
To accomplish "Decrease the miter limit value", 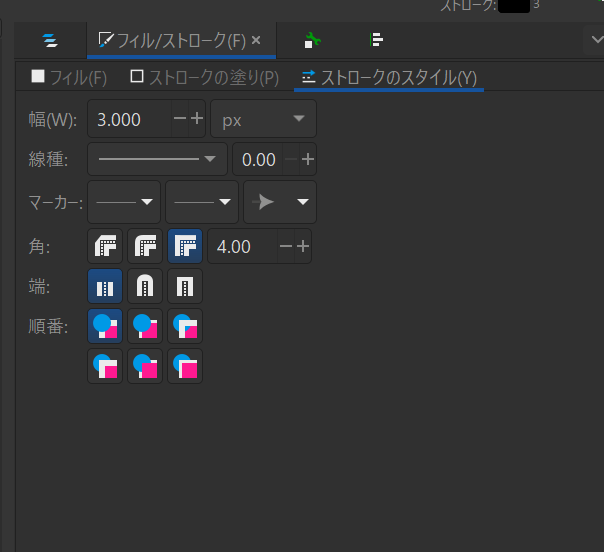I will (286, 246).
